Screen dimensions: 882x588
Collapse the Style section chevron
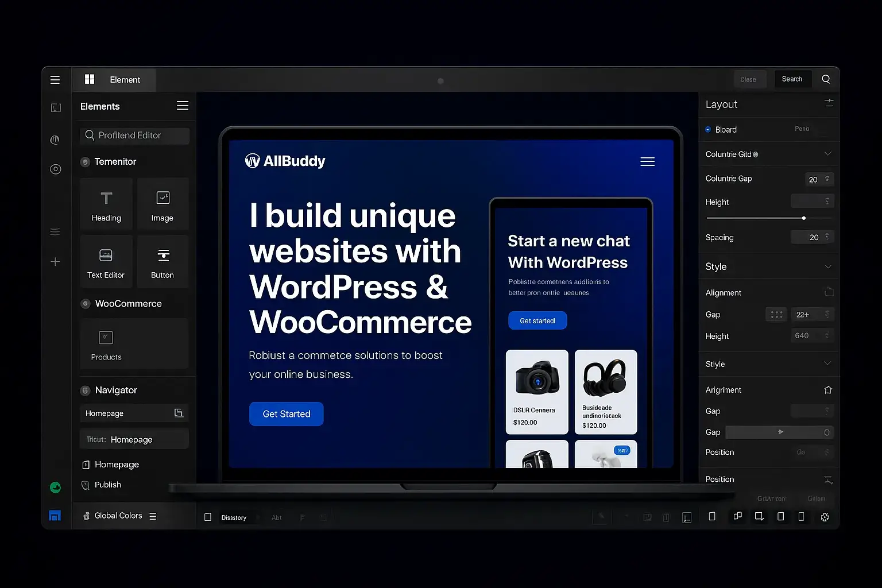pos(827,266)
